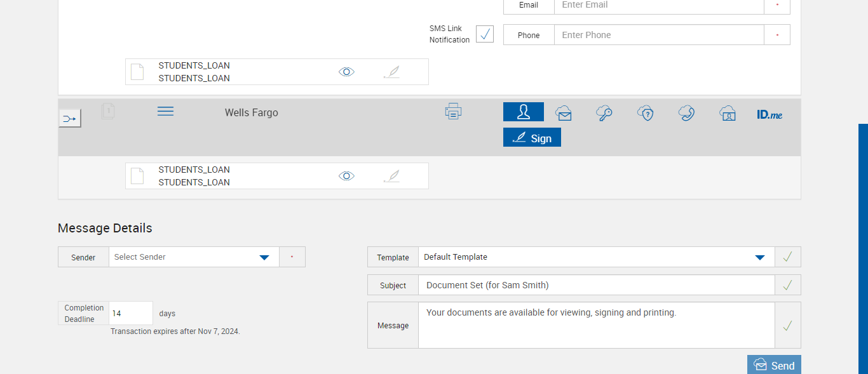Click the Sign button

tap(532, 138)
